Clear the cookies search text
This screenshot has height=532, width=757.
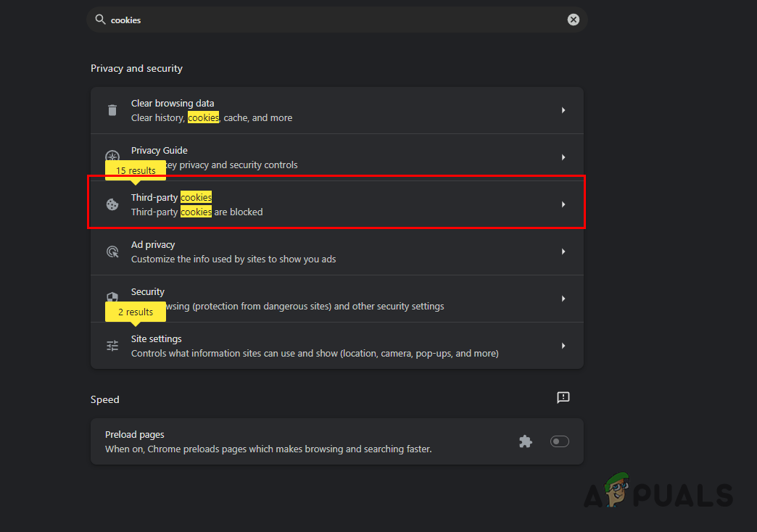point(573,20)
